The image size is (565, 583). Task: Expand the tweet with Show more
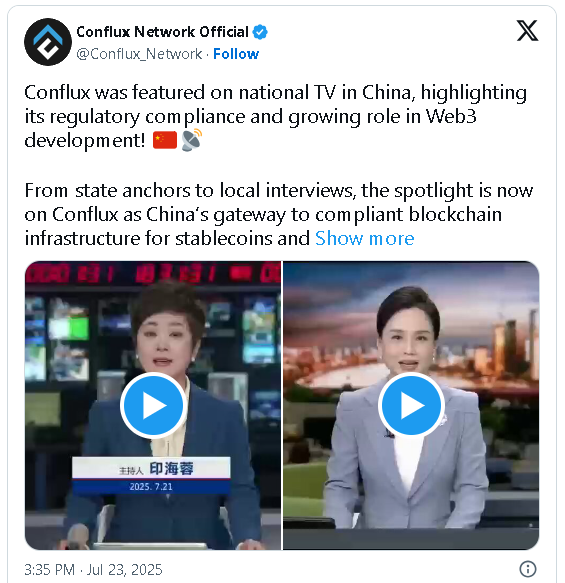[x=364, y=238]
